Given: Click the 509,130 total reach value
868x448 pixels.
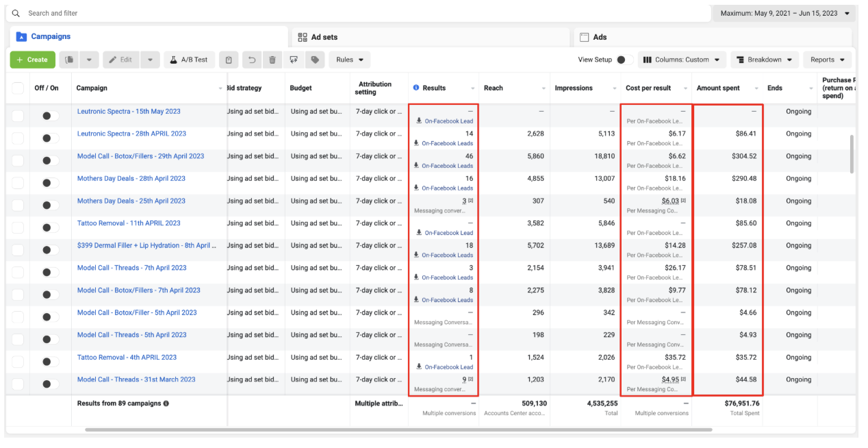Looking at the screenshot, I should coord(533,403).
